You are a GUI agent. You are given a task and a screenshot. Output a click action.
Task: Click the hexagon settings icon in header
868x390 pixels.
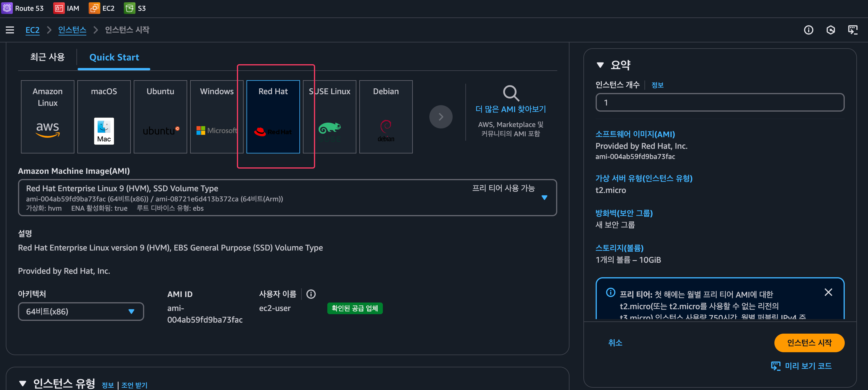pyautogui.click(x=831, y=30)
